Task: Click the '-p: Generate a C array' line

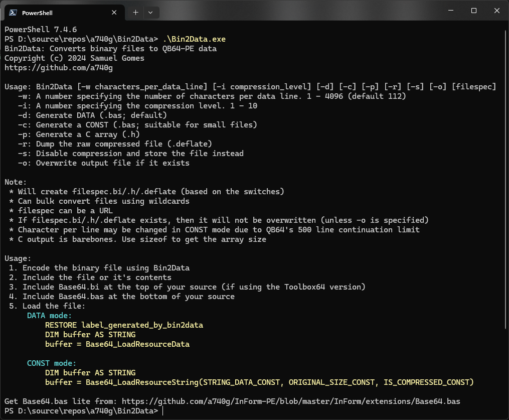Action: coord(79,134)
